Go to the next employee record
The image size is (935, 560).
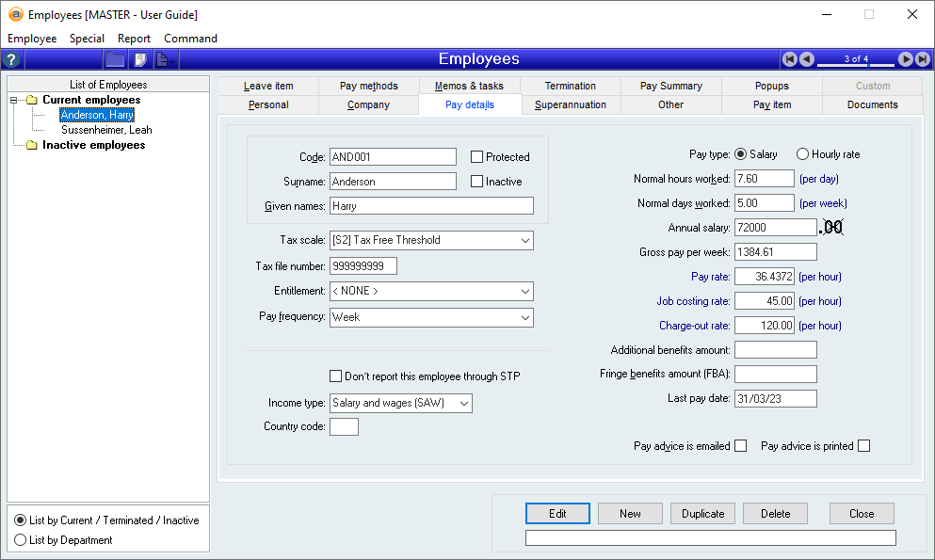point(905,59)
